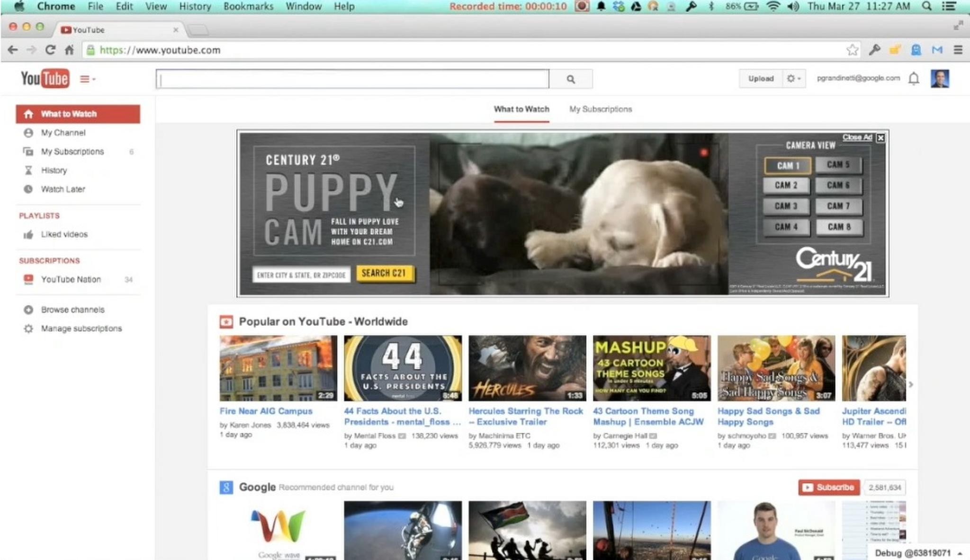970x560 pixels.
Task: Open Fire Near AIG Campus thumbnail
Action: pos(278,368)
